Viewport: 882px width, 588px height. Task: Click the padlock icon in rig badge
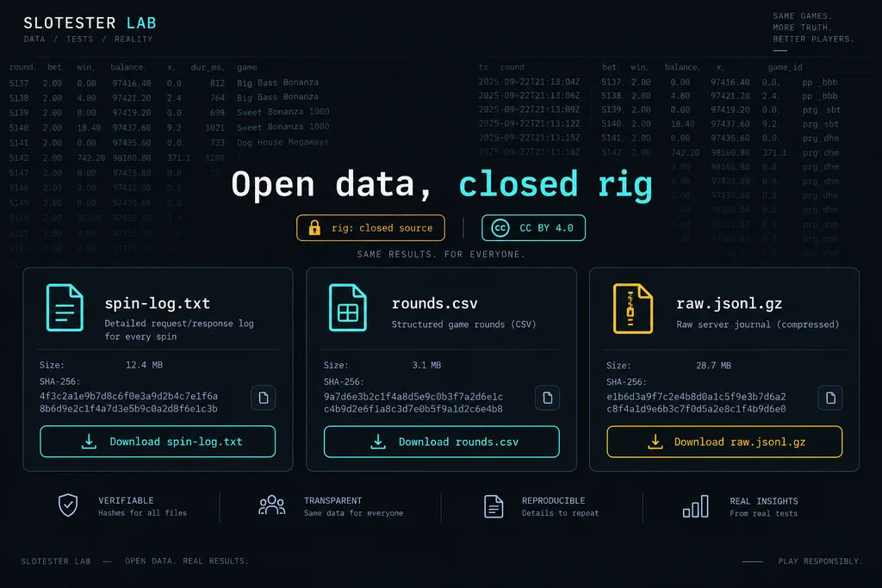point(314,227)
